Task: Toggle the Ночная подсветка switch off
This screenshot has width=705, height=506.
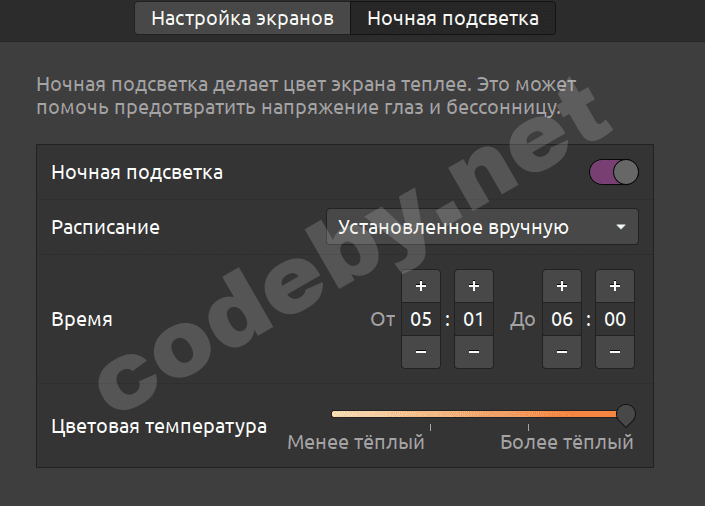Action: point(614,172)
